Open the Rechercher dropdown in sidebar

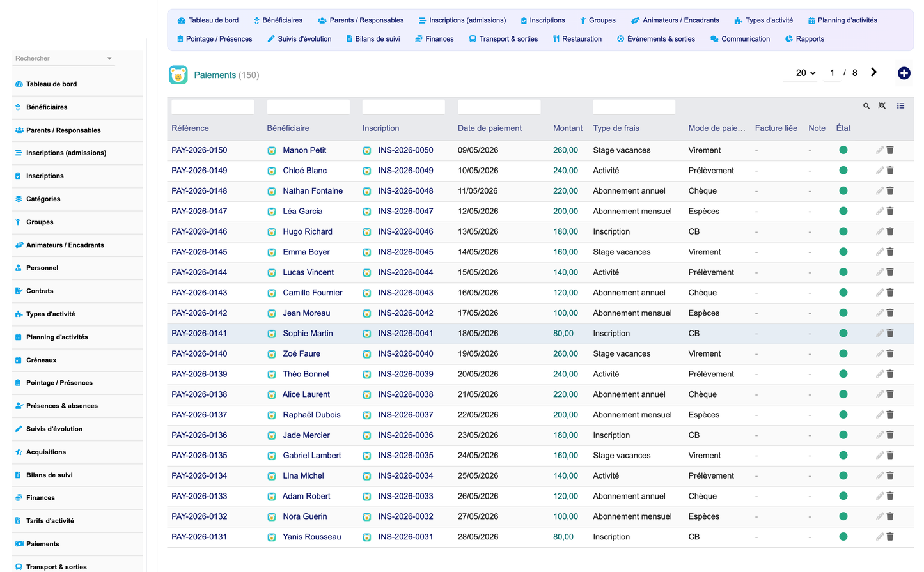point(64,58)
